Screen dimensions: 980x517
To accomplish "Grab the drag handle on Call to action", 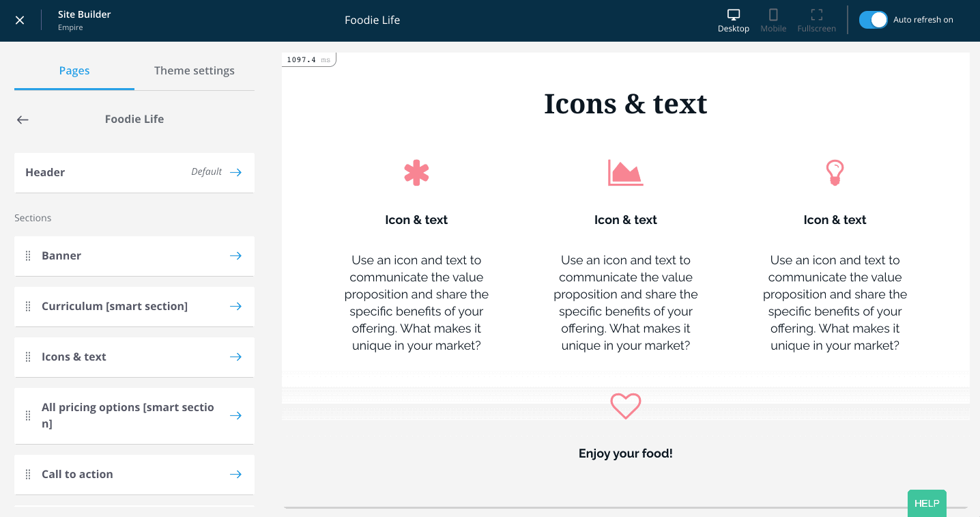I will (x=28, y=474).
